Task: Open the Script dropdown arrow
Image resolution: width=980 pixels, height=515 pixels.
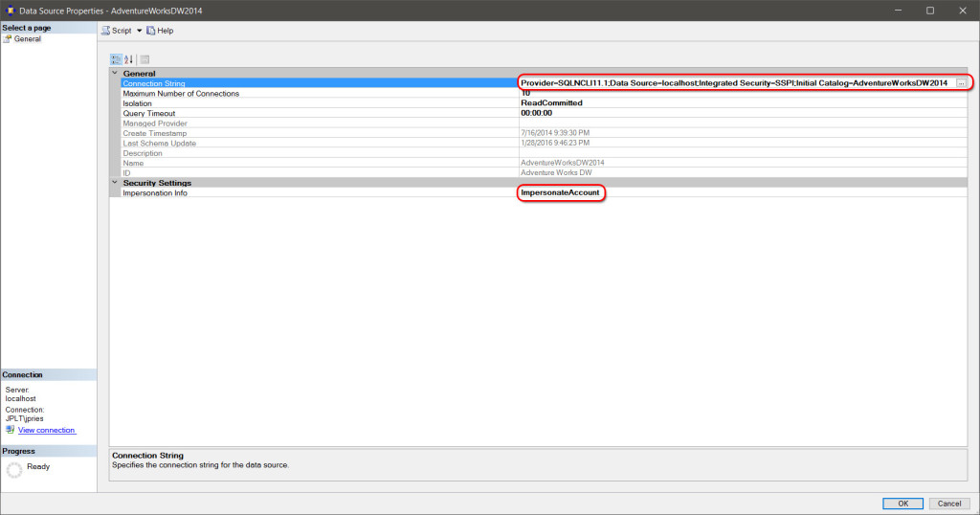Action: 139,31
